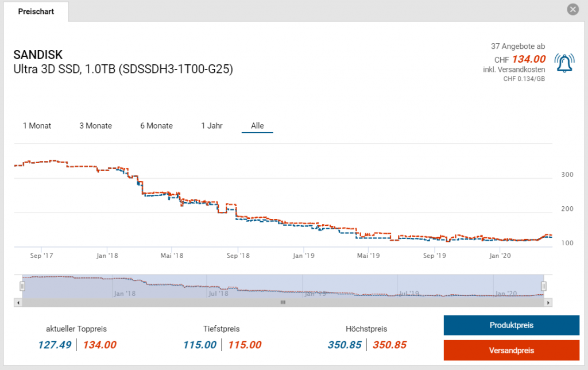Switch chart to 3 Monate
Image resolution: width=588 pixels, height=370 pixels.
pyautogui.click(x=95, y=126)
